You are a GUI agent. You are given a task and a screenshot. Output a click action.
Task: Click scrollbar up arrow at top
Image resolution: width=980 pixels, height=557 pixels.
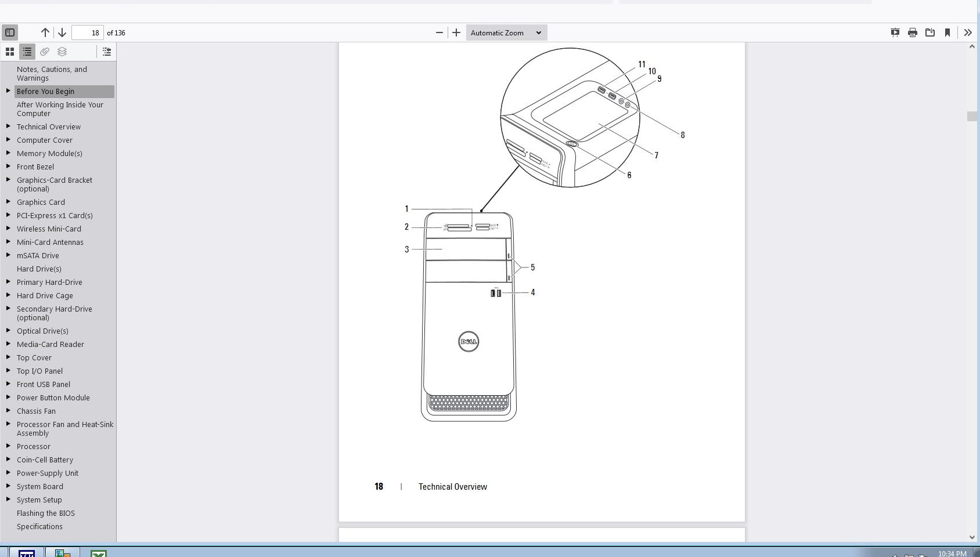pyautogui.click(x=972, y=46)
